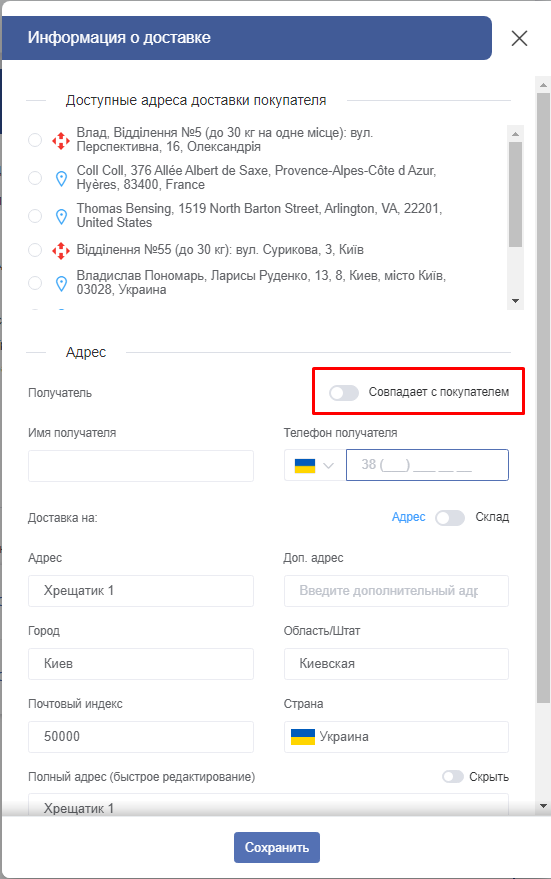Image resolution: width=551 pixels, height=879 pixels.
Task: Open phone country code dropdown chevron
Action: 328,465
